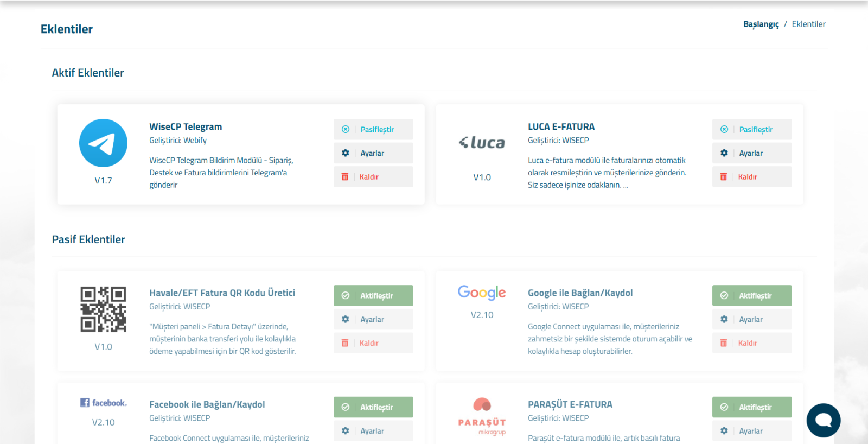Screen dimensions: 868x444
Task: Click the Luca e-fatura logo
Action: (482, 143)
